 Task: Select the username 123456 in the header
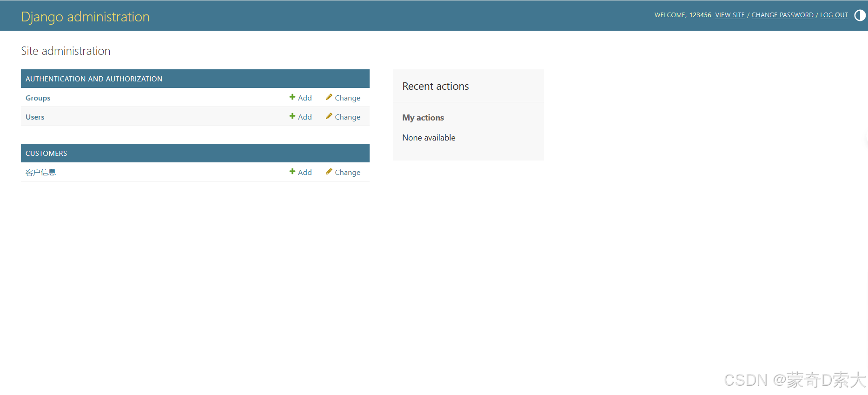pyautogui.click(x=700, y=15)
